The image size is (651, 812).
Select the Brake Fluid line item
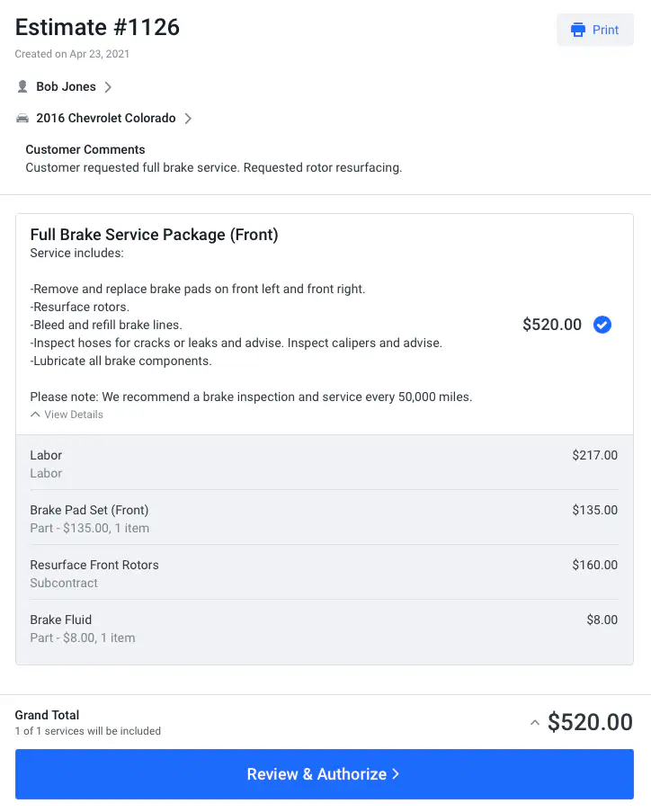click(x=324, y=628)
